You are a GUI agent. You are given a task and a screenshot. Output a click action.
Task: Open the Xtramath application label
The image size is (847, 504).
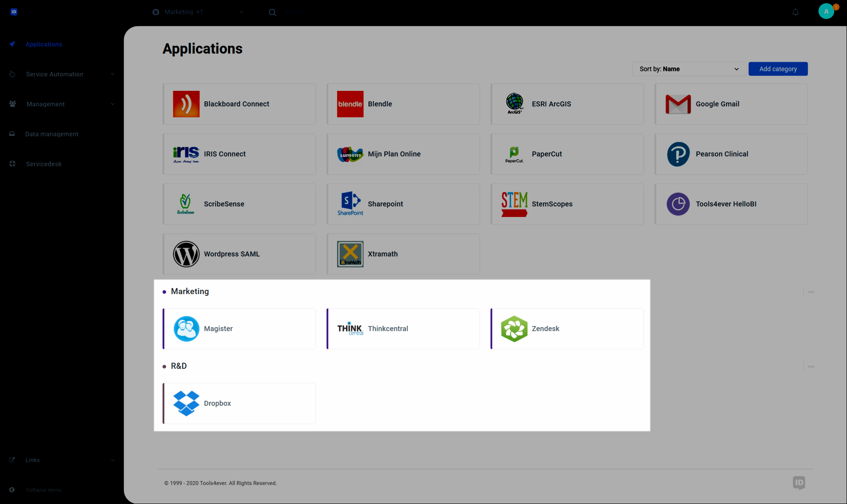tap(382, 254)
